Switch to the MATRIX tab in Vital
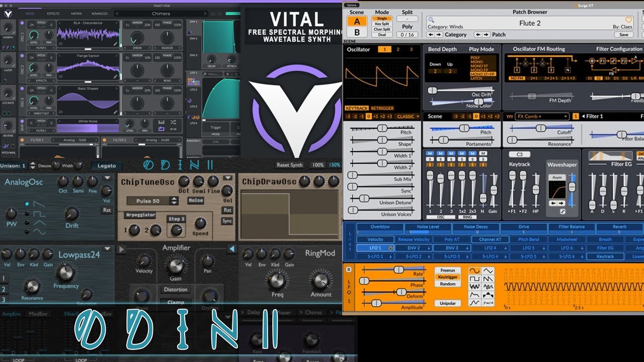This screenshot has height=362, width=644. 76,14
